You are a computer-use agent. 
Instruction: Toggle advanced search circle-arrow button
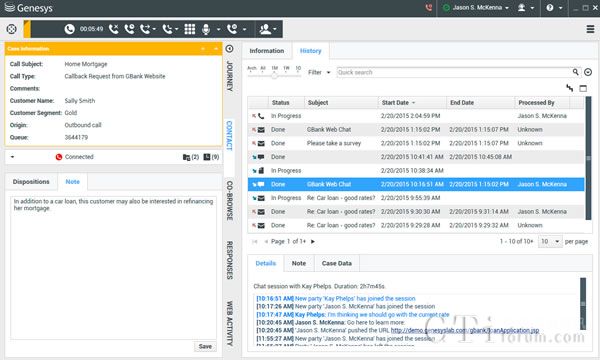[x=588, y=72]
